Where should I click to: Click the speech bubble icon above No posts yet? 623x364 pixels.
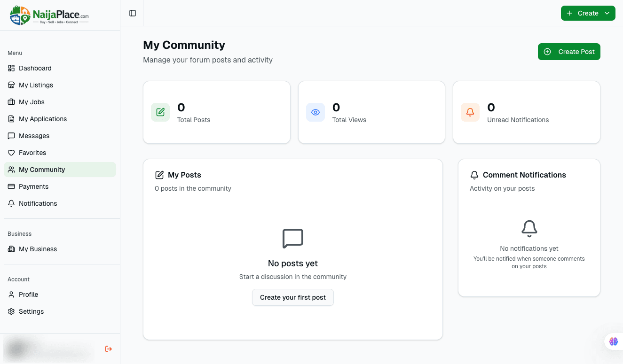point(293,239)
